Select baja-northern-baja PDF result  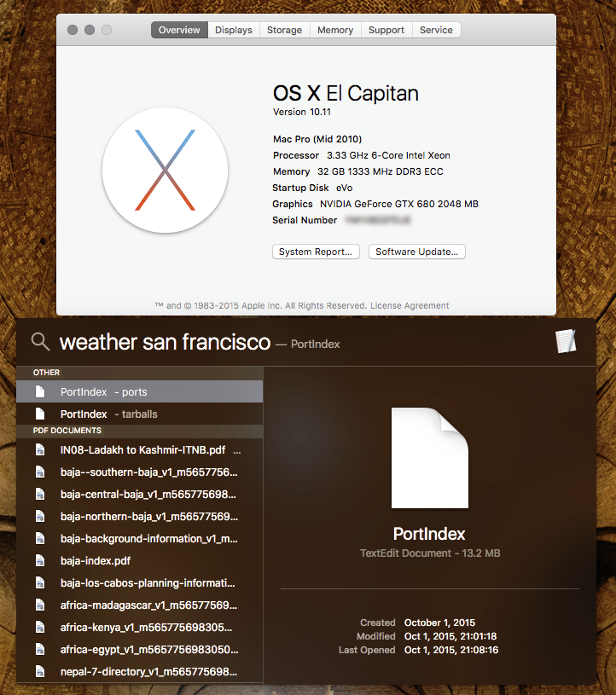click(x=140, y=517)
